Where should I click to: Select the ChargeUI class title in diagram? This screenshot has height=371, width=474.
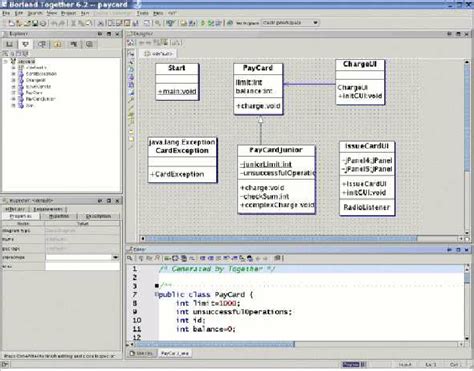coord(360,64)
